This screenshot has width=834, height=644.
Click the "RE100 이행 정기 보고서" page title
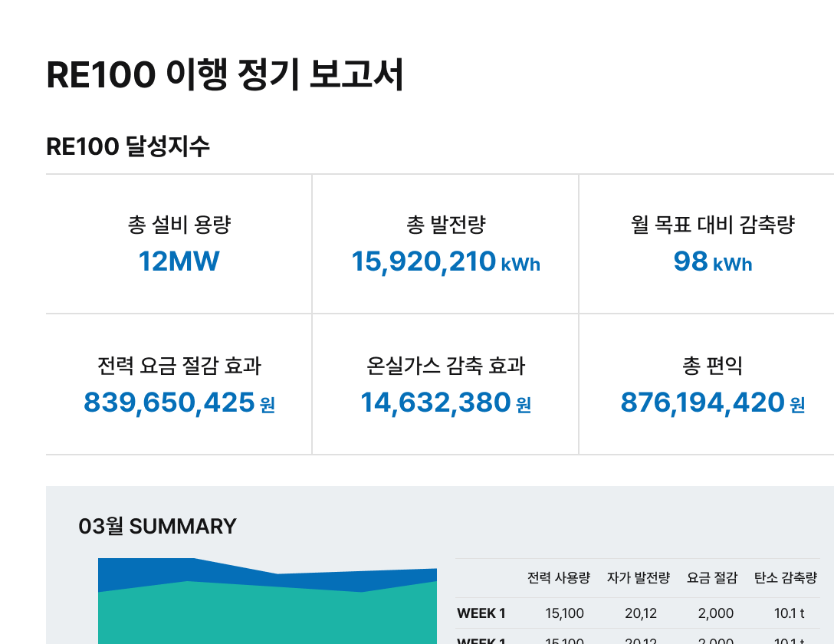coord(225,74)
